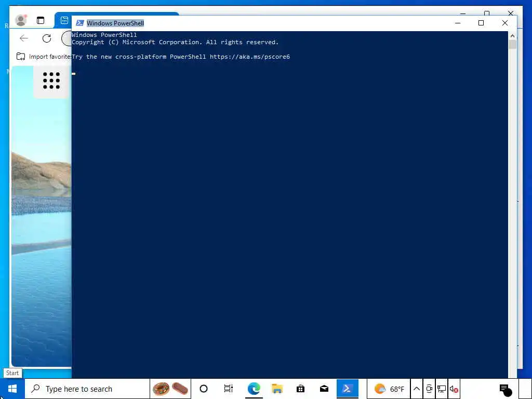Open Task View on the taskbar
532x399 pixels.
pos(229,389)
